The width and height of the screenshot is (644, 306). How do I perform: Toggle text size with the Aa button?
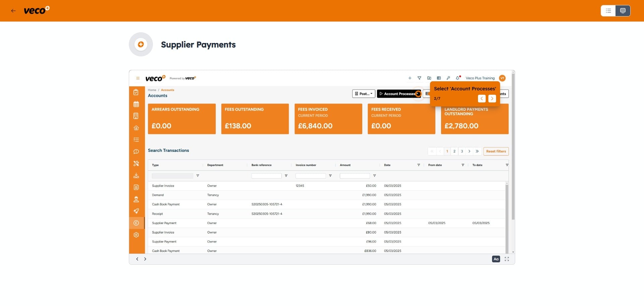496,259
